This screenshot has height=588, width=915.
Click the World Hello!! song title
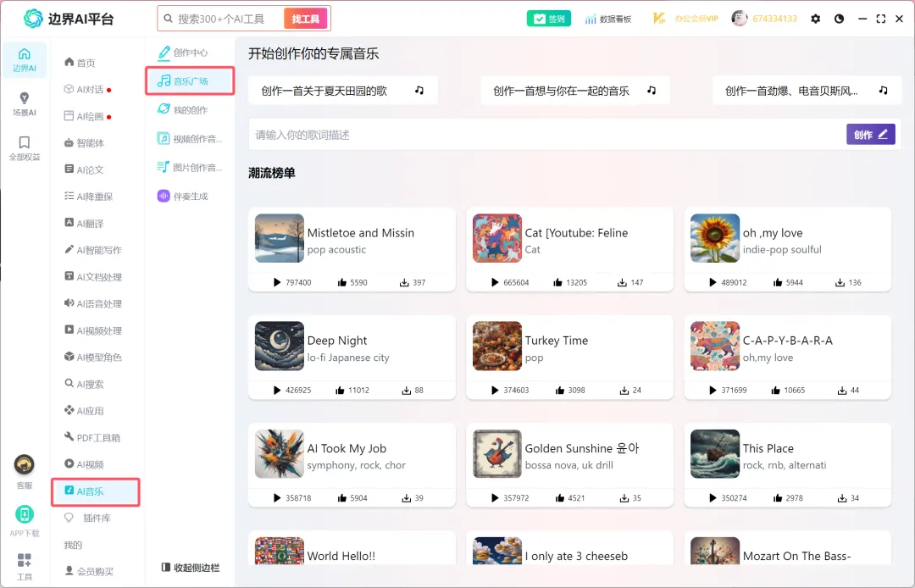tap(341, 556)
